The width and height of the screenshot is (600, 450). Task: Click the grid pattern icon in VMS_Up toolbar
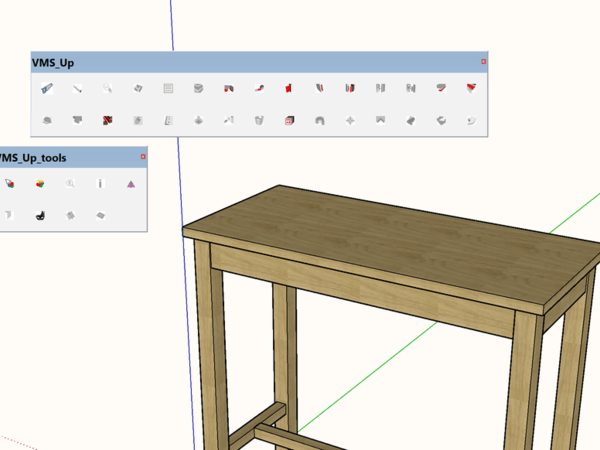pyautogui.click(x=169, y=89)
